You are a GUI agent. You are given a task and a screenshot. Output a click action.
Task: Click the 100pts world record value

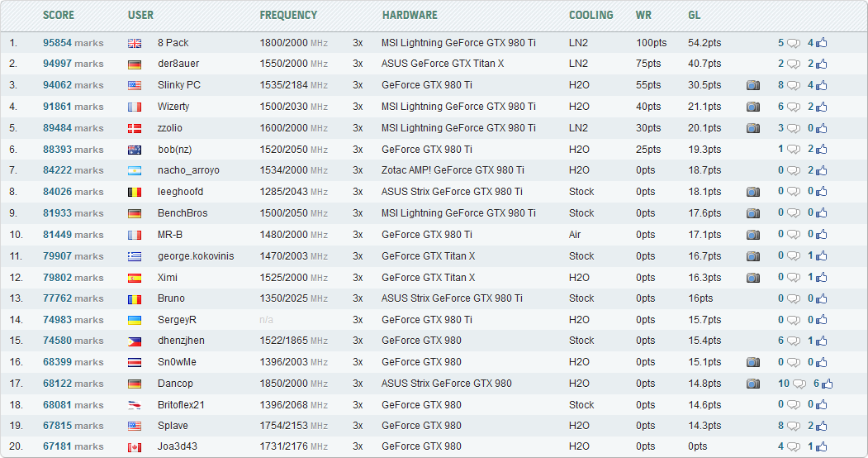click(x=651, y=43)
